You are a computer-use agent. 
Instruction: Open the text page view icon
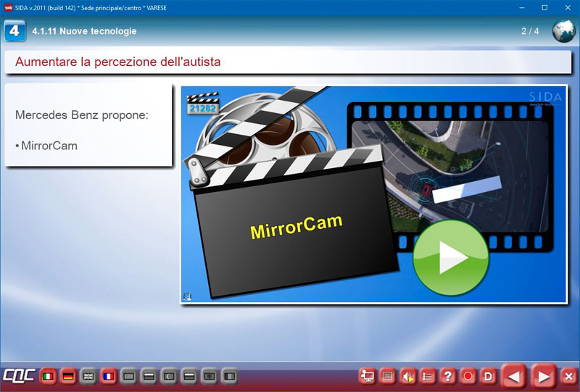click(387, 376)
